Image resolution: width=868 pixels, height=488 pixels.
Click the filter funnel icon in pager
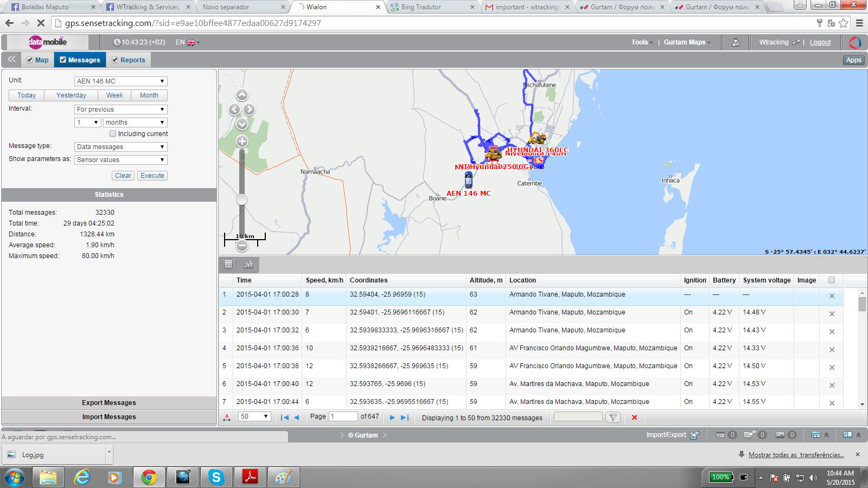tap(612, 417)
